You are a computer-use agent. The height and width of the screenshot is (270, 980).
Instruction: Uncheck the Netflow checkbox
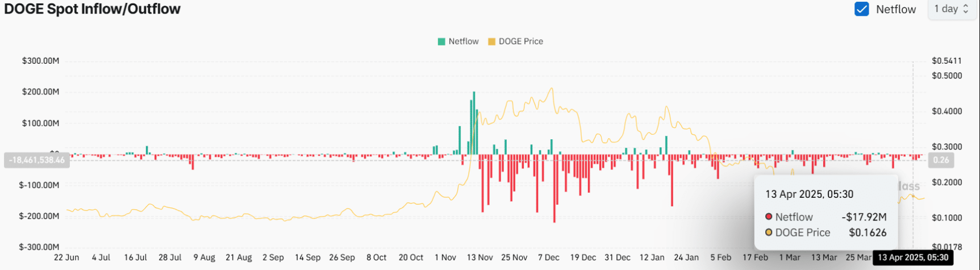point(862,9)
